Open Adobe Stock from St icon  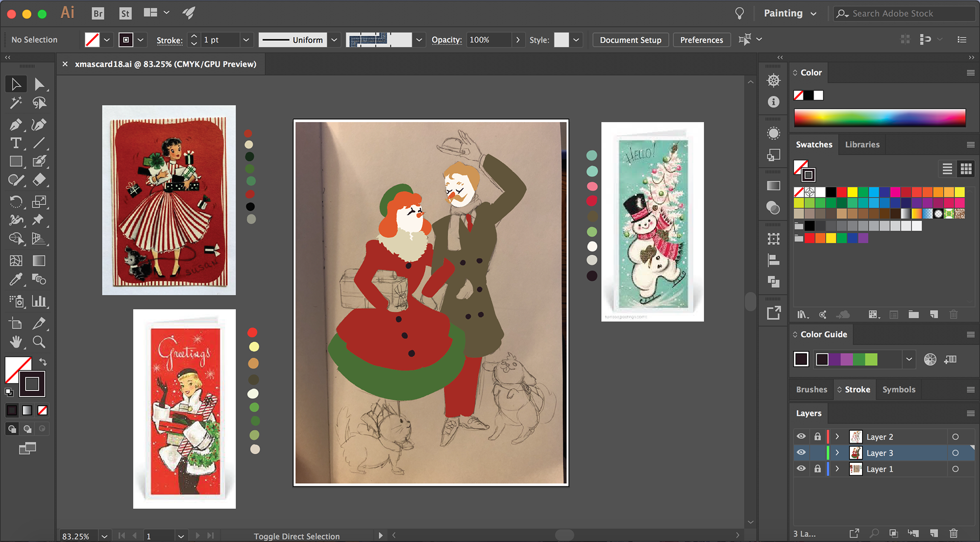tap(125, 13)
